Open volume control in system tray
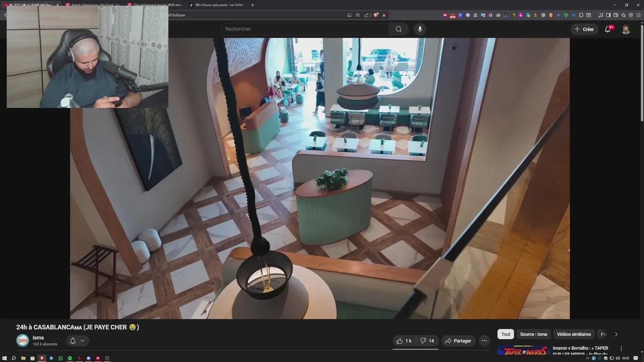The height and width of the screenshot is (362, 644). pos(618,358)
